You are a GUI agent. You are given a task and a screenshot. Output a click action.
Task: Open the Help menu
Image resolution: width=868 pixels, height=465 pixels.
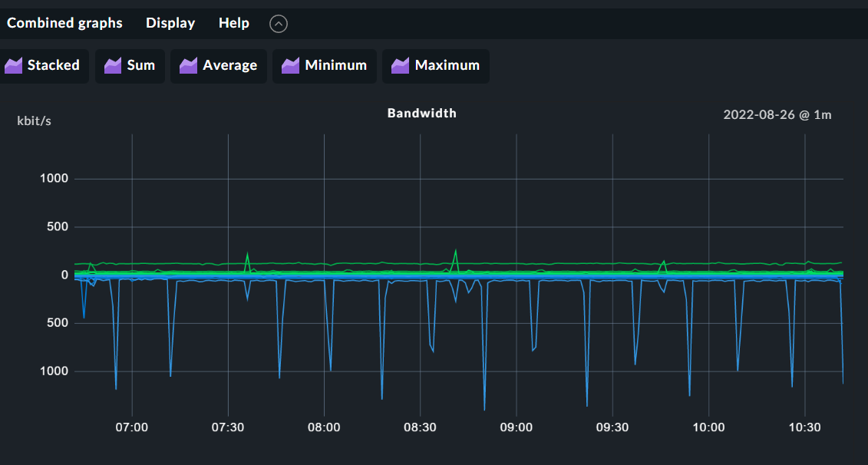pos(234,22)
